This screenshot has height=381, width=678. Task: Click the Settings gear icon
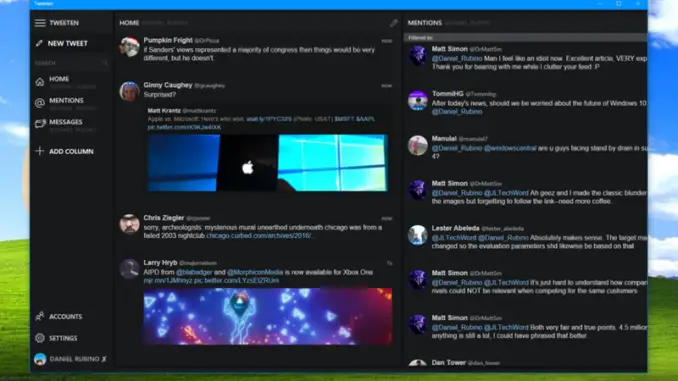pyautogui.click(x=40, y=338)
